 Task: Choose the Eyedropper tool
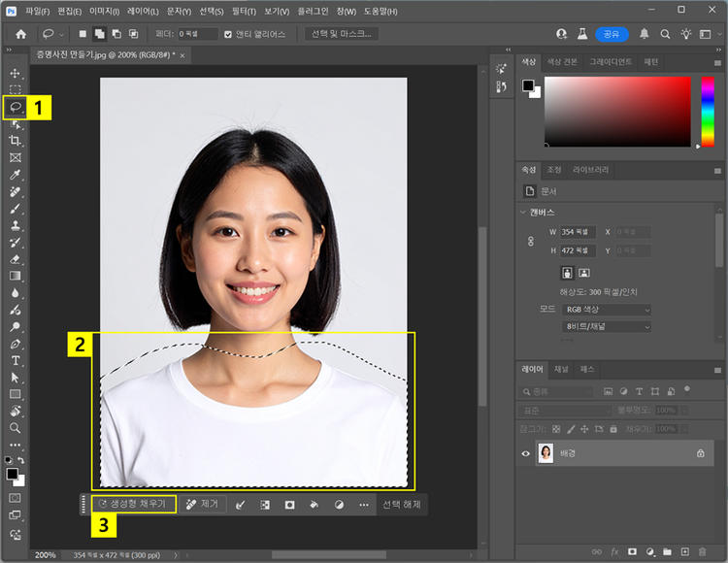(x=16, y=176)
